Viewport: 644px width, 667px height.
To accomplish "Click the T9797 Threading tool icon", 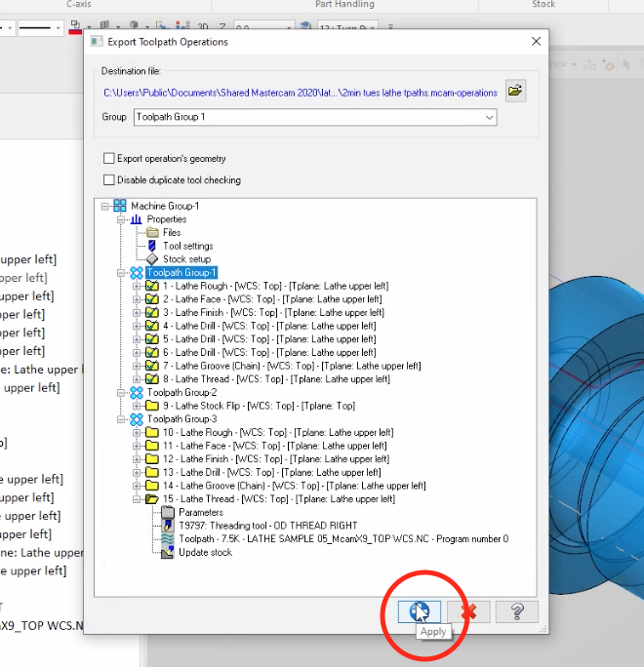I will 168,526.
